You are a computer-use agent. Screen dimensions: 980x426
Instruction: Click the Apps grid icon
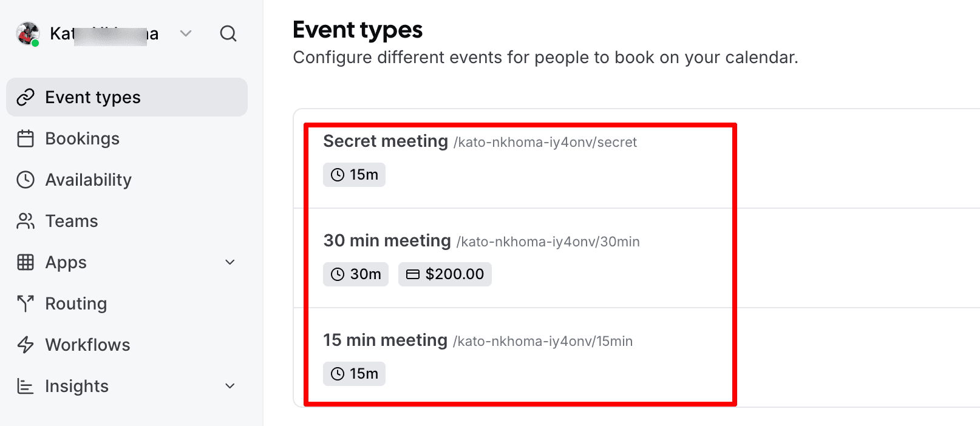tap(25, 262)
